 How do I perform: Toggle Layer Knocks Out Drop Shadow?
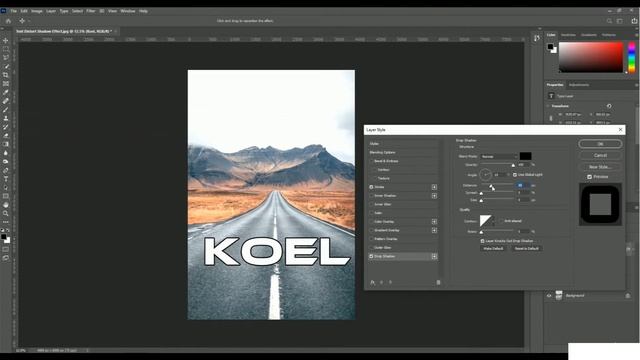(482, 241)
